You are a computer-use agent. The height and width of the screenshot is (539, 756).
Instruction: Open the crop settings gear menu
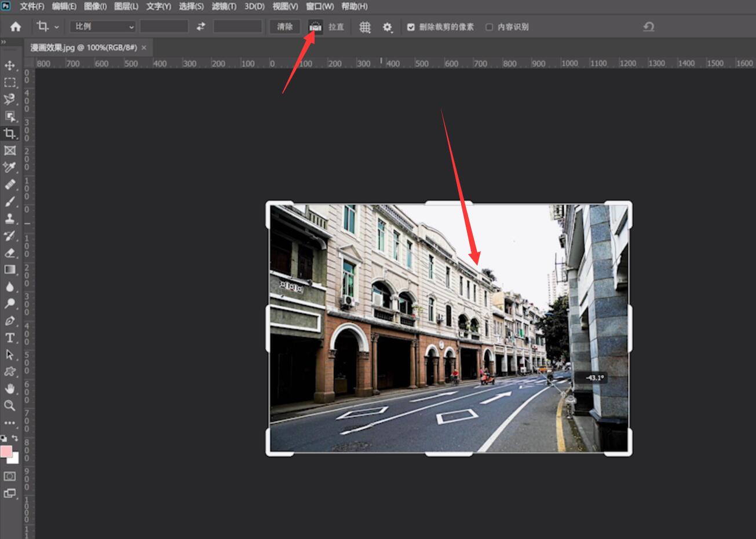pos(388,27)
